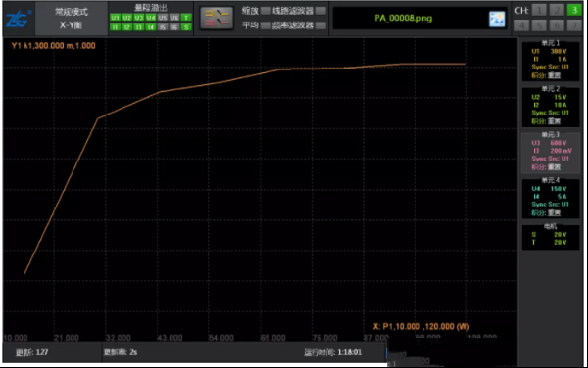
Task: Open the 常规模式 X-Y图 mode selector
Action: click(72, 19)
